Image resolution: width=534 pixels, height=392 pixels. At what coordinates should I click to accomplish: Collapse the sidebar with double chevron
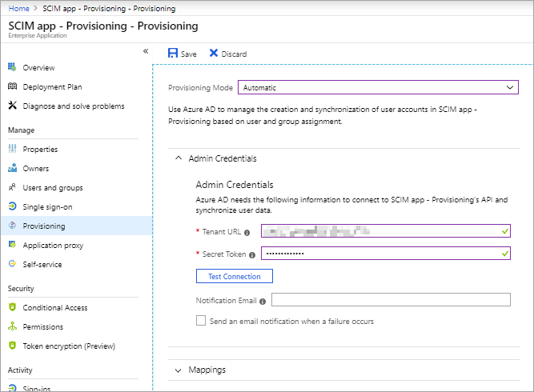click(x=146, y=51)
